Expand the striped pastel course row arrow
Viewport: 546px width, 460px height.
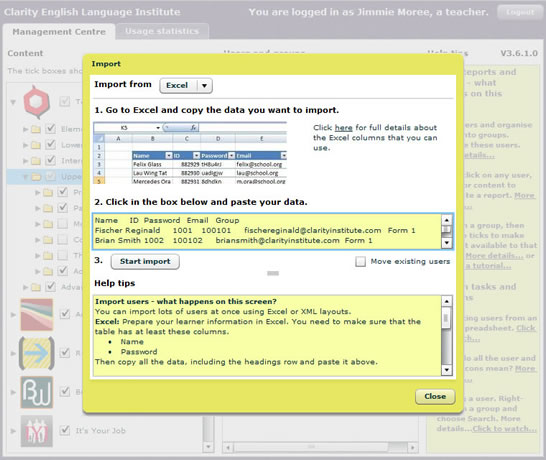[13, 315]
